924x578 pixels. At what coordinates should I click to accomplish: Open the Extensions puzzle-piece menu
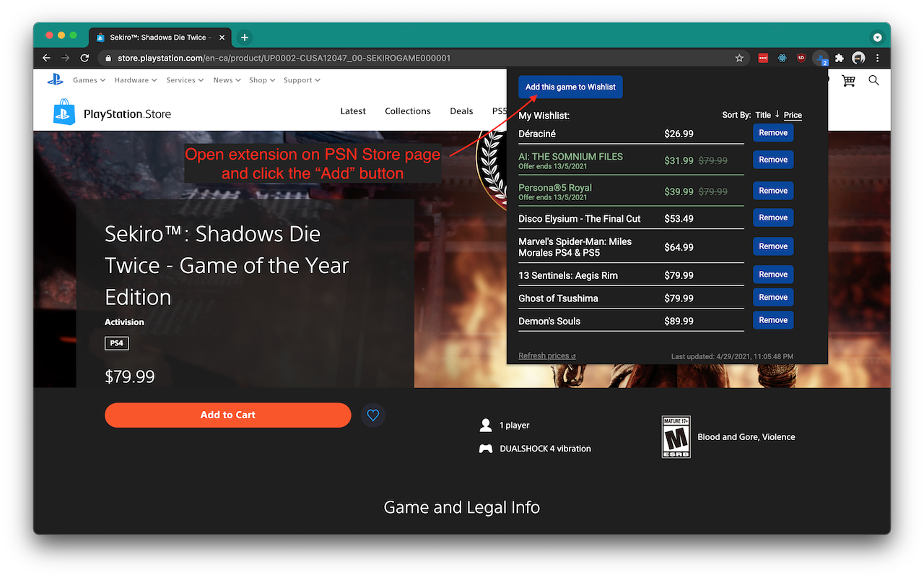pyautogui.click(x=840, y=58)
